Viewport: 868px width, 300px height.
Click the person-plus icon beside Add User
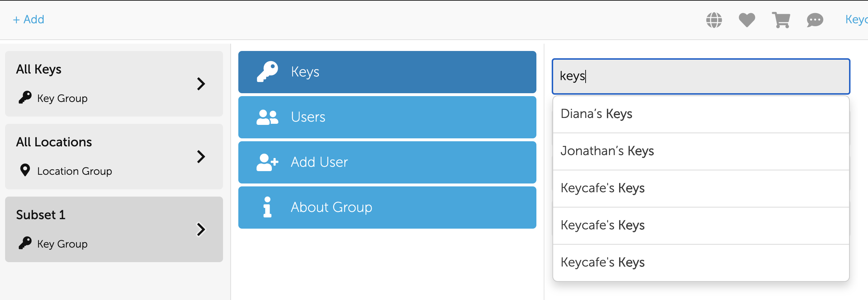tap(267, 162)
